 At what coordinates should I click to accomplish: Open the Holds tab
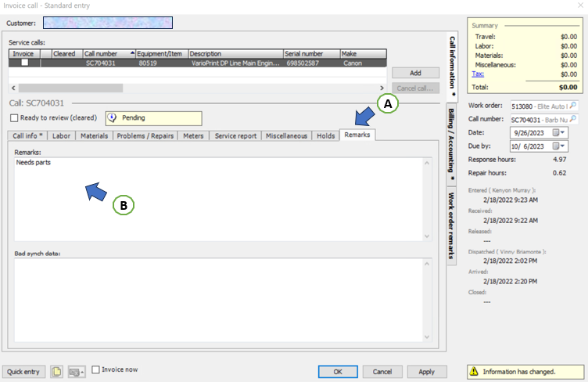click(x=325, y=136)
